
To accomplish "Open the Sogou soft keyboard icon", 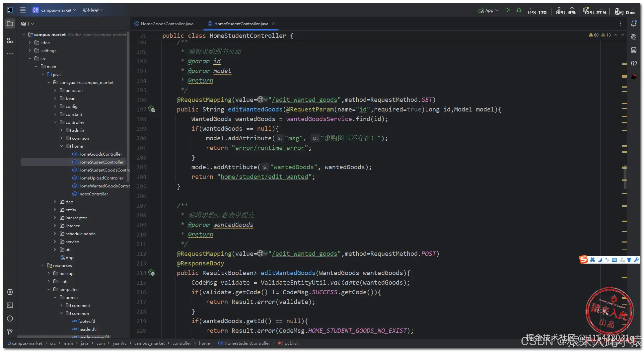I will pyautogui.click(x=614, y=260).
